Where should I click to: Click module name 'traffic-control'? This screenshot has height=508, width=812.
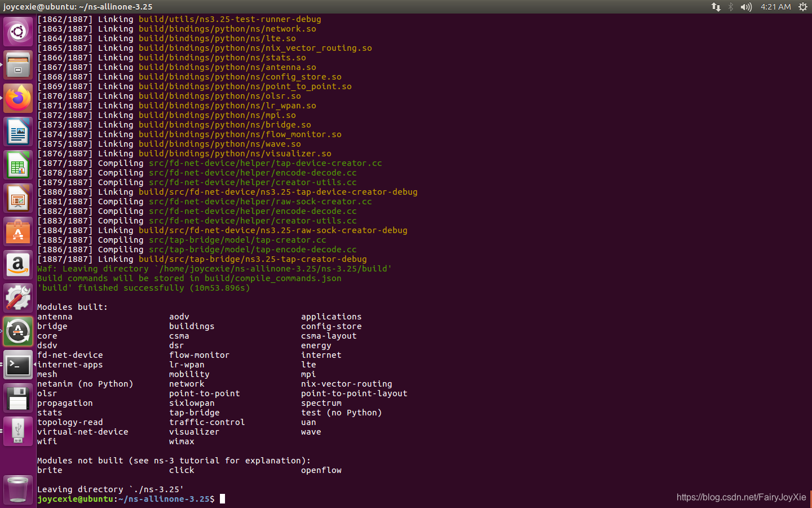pos(207,422)
